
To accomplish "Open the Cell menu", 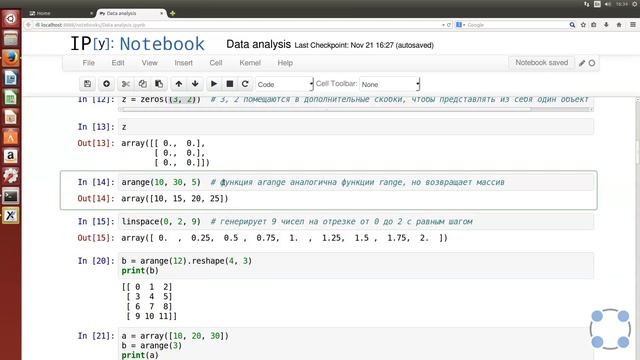I will (x=216, y=63).
